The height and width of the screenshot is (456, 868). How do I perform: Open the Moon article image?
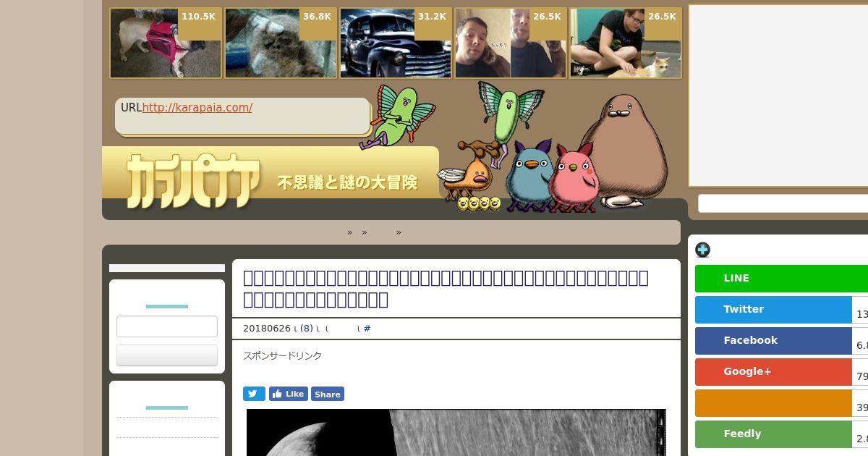coord(456,433)
